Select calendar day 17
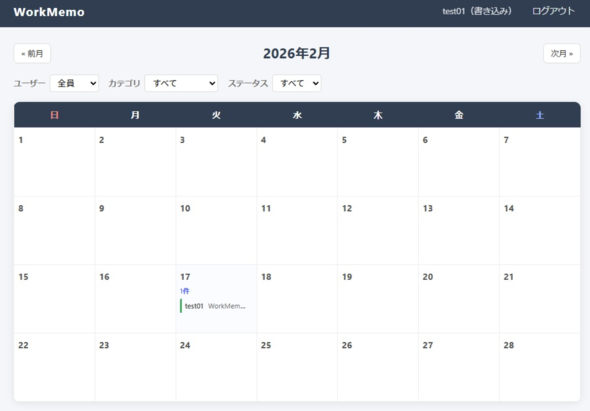The height and width of the screenshot is (411, 590). (x=216, y=299)
